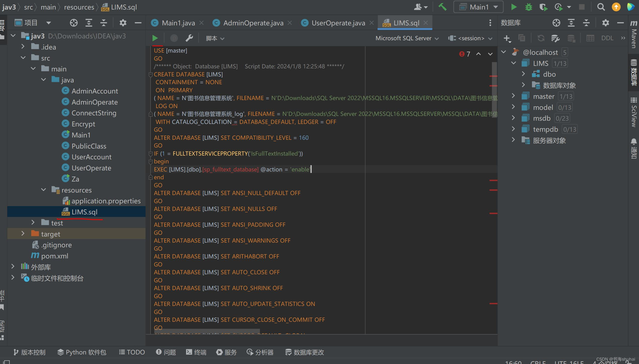Open Microsoft SQL Server dialect dropdown
Viewport: 639px width, 364px height.
pyautogui.click(x=407, y=38)
